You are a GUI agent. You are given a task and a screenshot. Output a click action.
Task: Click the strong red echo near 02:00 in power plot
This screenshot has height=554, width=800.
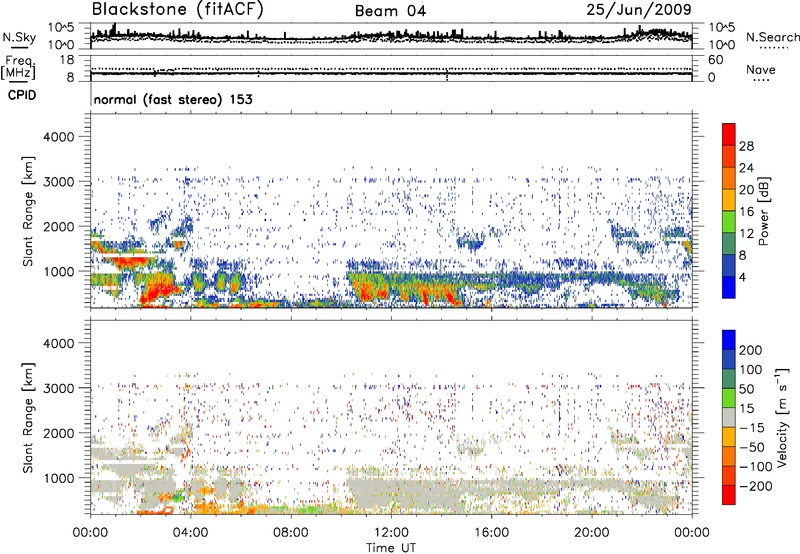click(158, 291)
